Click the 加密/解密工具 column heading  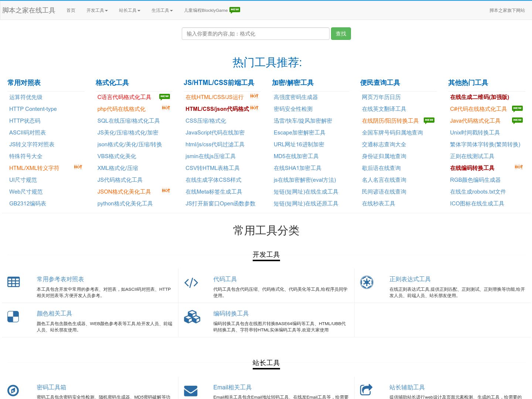(293, 83)
